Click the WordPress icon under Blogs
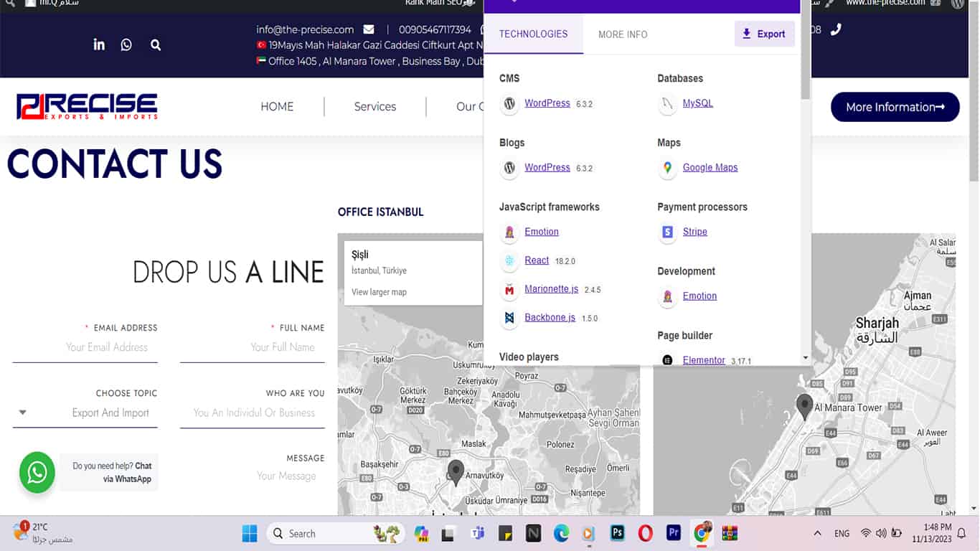This screenshot has width=980, height=551. point(509,168)
